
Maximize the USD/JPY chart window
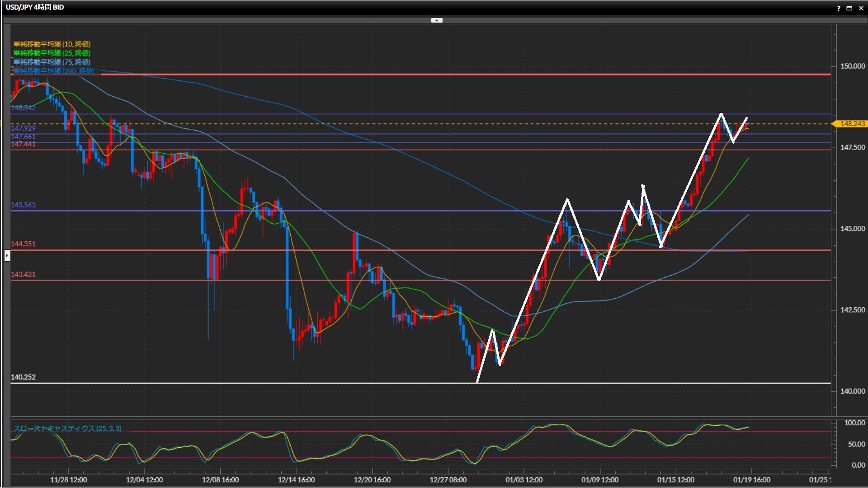point(849,8)
